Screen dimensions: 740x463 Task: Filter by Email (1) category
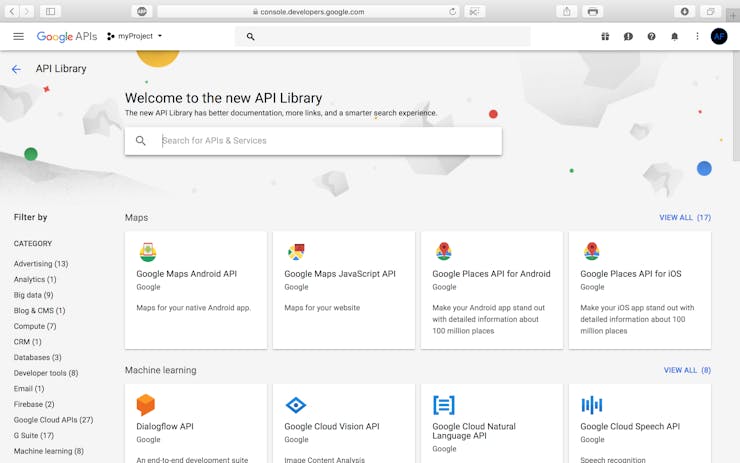29,388
